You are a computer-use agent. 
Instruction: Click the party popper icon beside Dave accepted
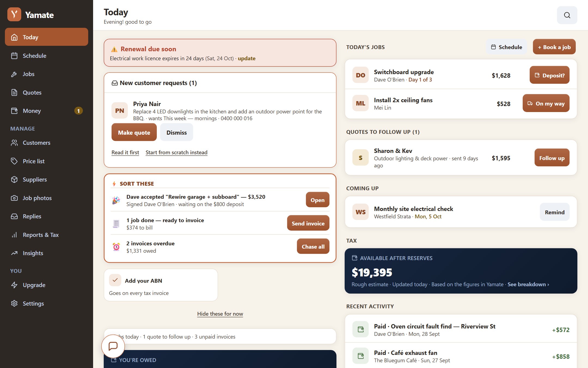[x=116, y=200]
